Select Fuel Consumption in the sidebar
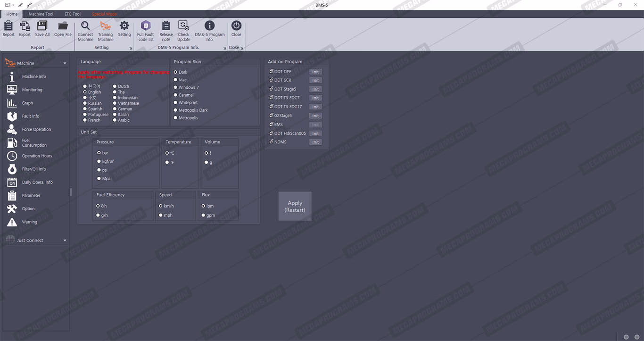This screenshot has width=644, height=341. pos(34,142)
